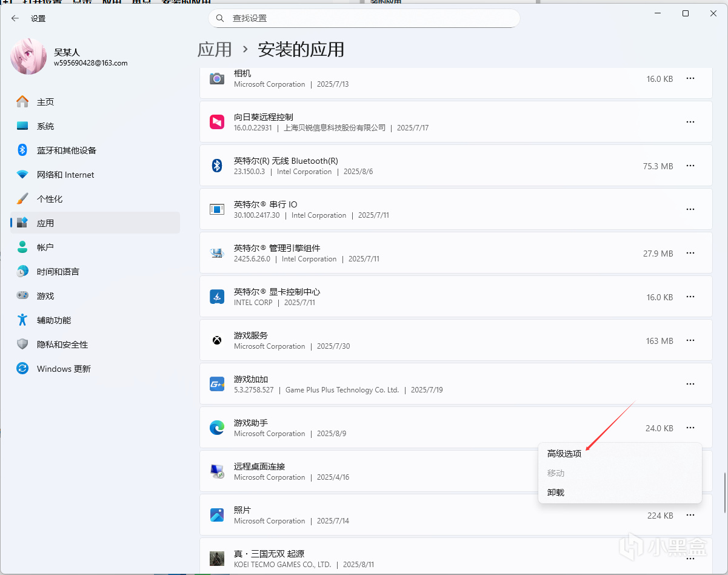This screenshot has width=728, height=575.
Task: Click the 相机 camera app icon
Action: click(x=217, y=78)
